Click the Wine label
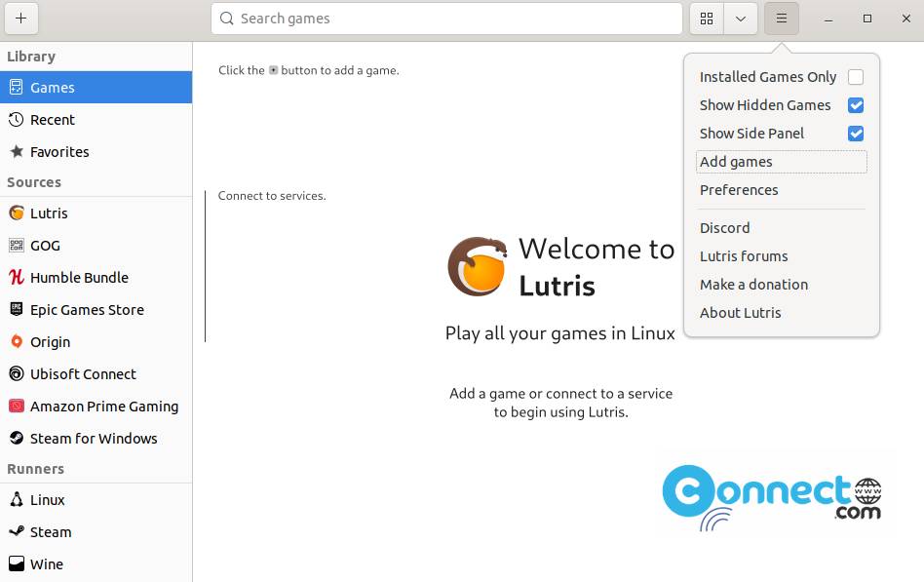Viewport: 924px width, 582px height. pyautogui.click(x=47, y=563)
